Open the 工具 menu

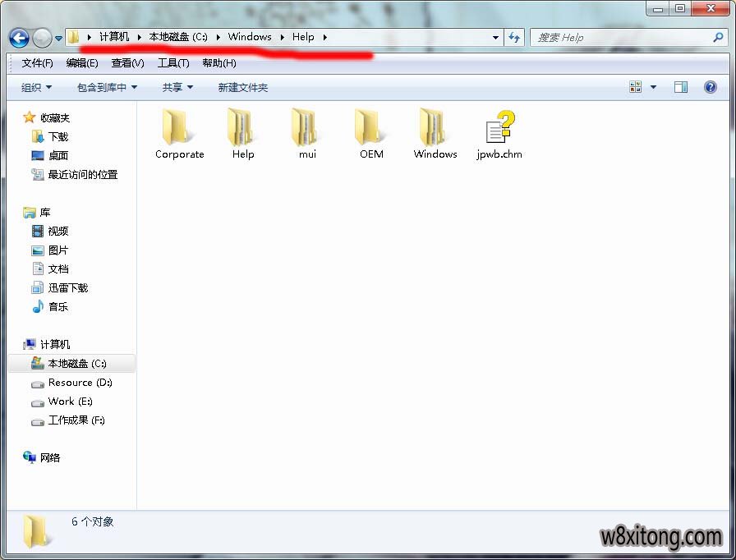point(175,62)
